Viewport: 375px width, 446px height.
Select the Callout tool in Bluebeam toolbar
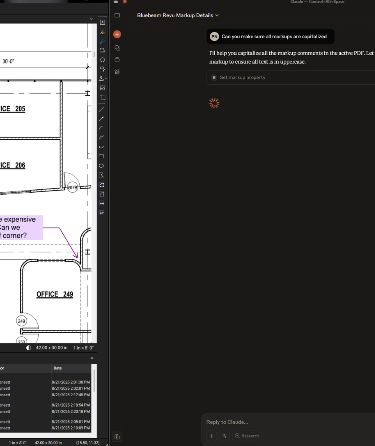click(102, 69)
